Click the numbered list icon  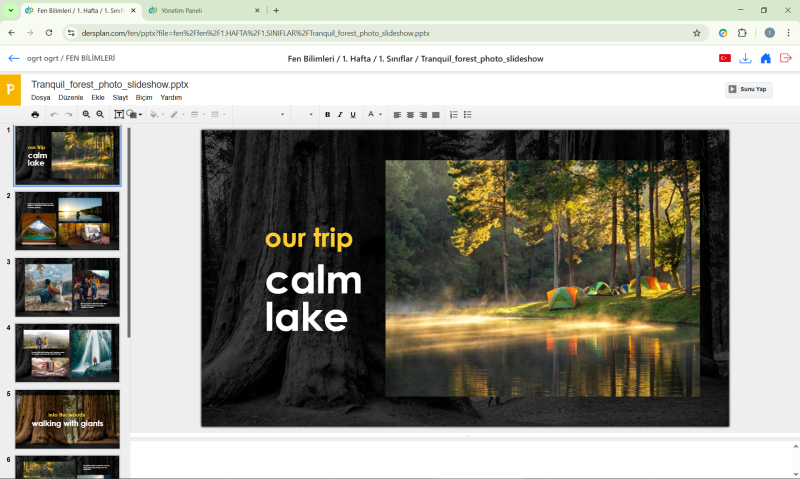tap(453, 115)
